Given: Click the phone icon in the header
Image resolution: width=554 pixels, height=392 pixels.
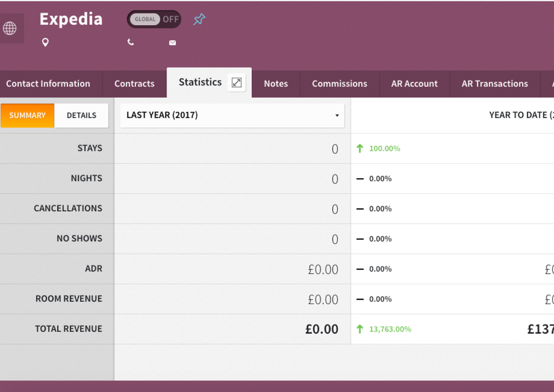Looking at the screenshot, I should [131, 42].
